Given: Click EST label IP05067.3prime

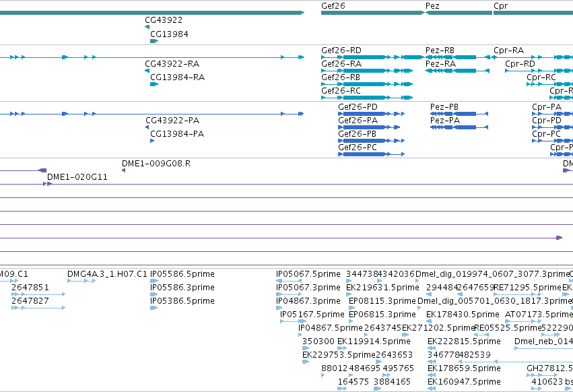Looking at the screenshot, I should pyautogui.click(x=308, y=288).
